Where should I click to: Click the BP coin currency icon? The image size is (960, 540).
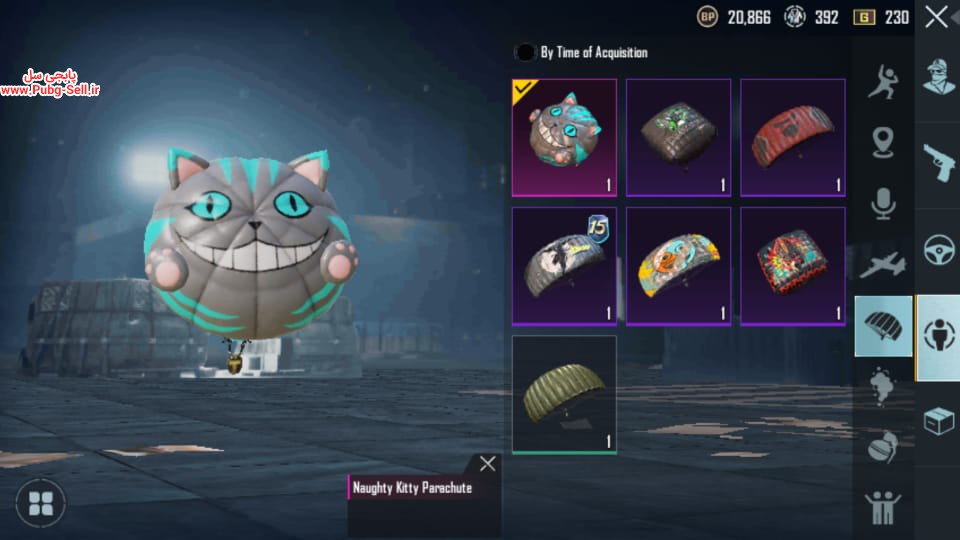707,17
